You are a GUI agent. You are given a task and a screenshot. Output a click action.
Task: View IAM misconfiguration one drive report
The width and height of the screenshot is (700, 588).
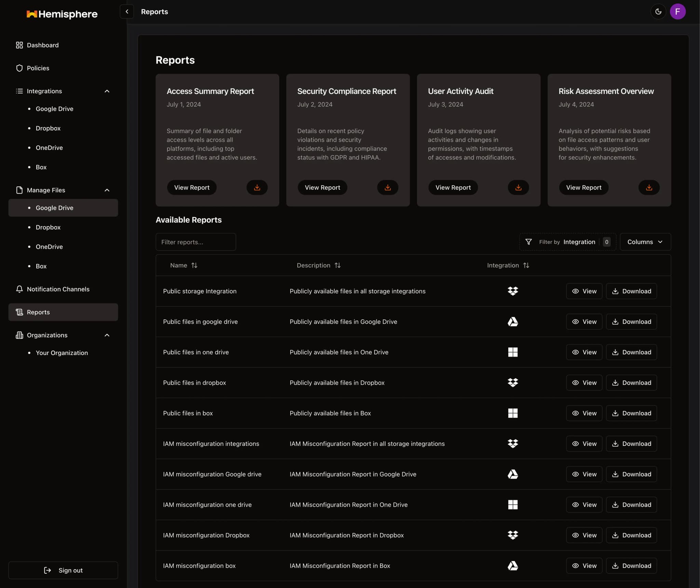pyautogui.click(x=584, y=505)
